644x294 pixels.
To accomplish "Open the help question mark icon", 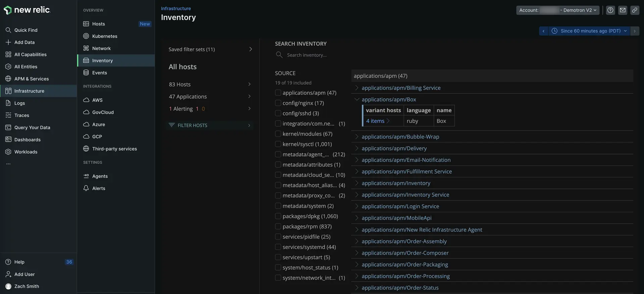I will click(610, 10).
